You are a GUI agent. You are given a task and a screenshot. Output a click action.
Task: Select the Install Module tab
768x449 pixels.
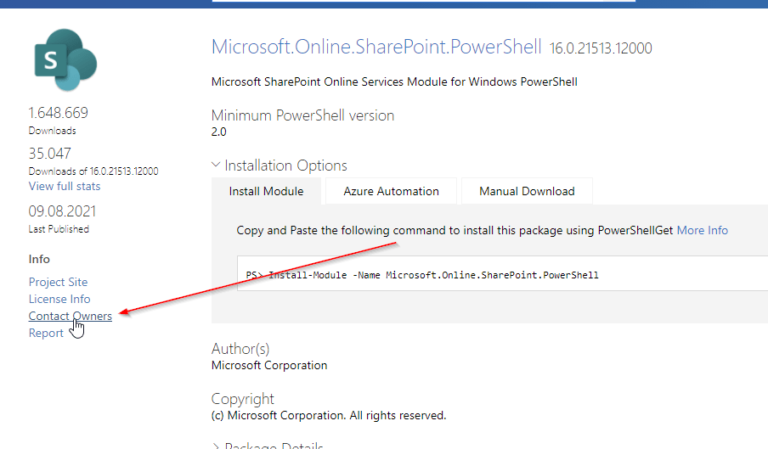click(x=266, y=191)
